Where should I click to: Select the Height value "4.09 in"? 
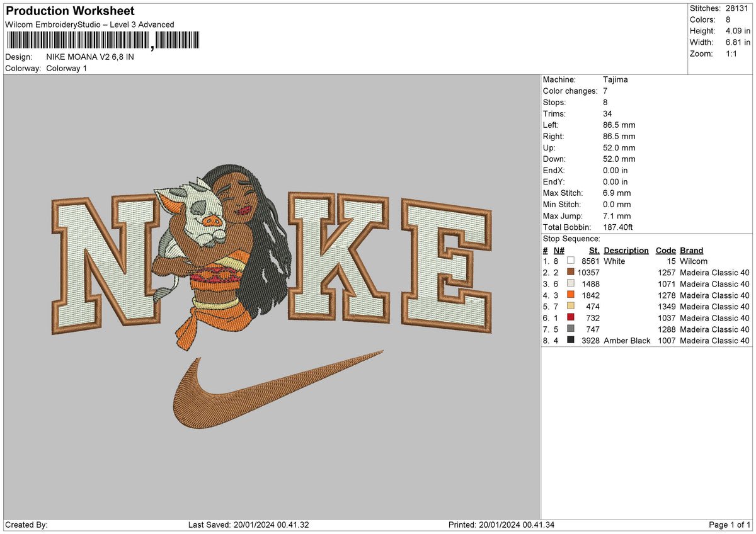pos(738,31)
